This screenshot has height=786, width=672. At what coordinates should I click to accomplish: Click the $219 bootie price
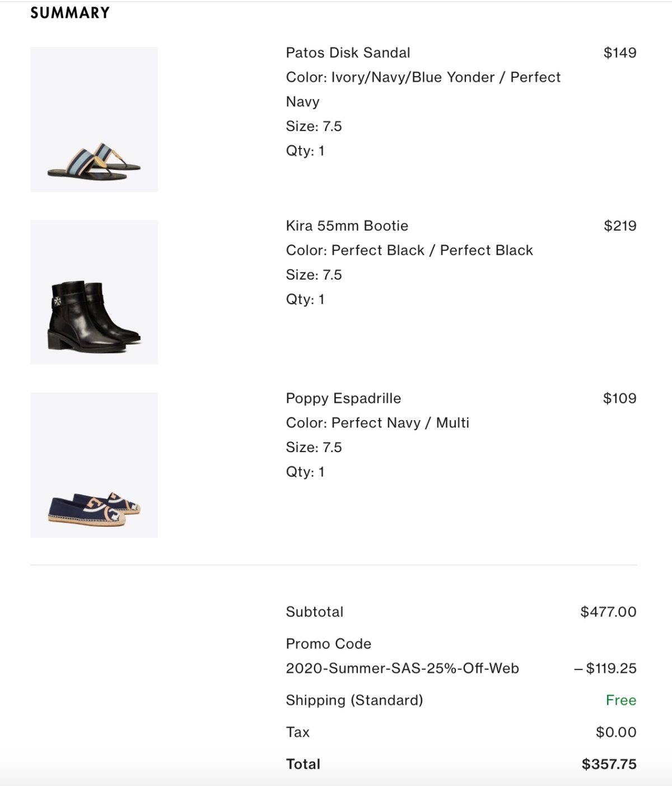click(620, 226)
